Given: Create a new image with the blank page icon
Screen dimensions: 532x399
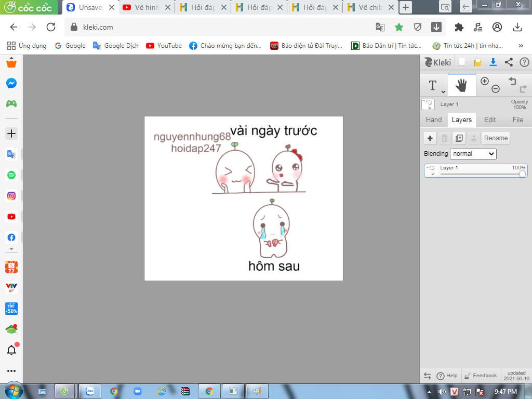Looking at the screenshot, I should tap(462, 62).
